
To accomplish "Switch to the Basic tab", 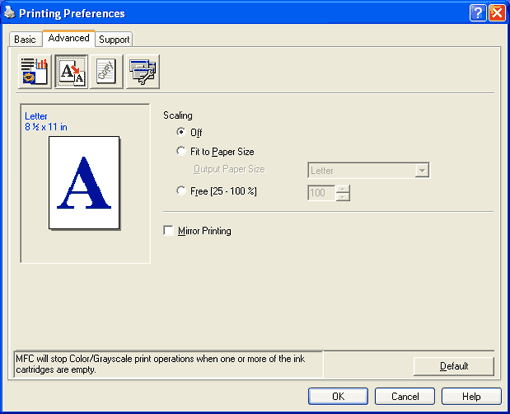I will pyautogui.click(x=25, y=39).
